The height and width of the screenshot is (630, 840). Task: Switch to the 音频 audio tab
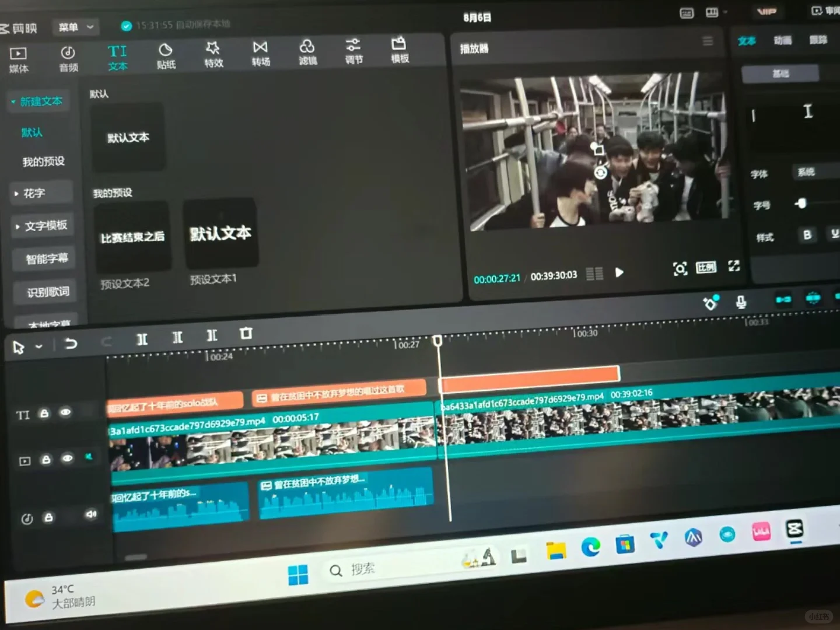(68, 59)
